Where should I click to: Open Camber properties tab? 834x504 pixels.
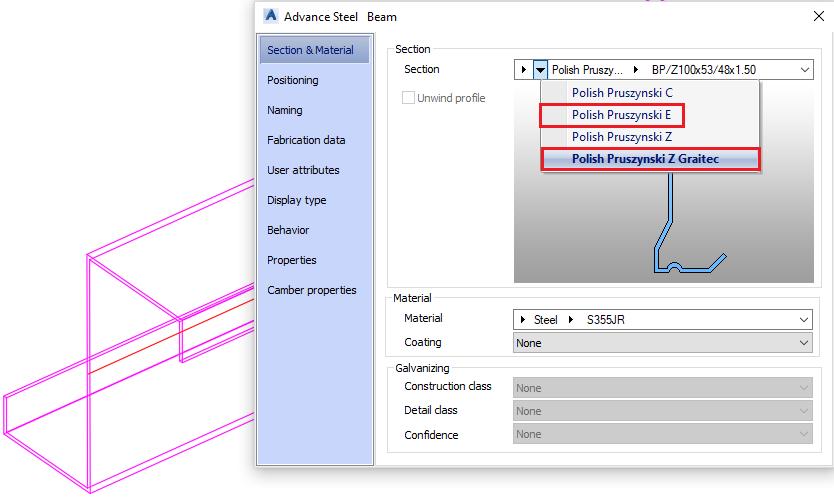[312, 290]
